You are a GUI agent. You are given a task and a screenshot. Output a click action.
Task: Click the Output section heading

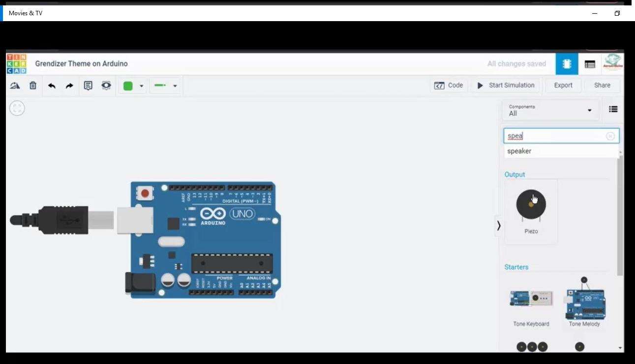(514, 174)
